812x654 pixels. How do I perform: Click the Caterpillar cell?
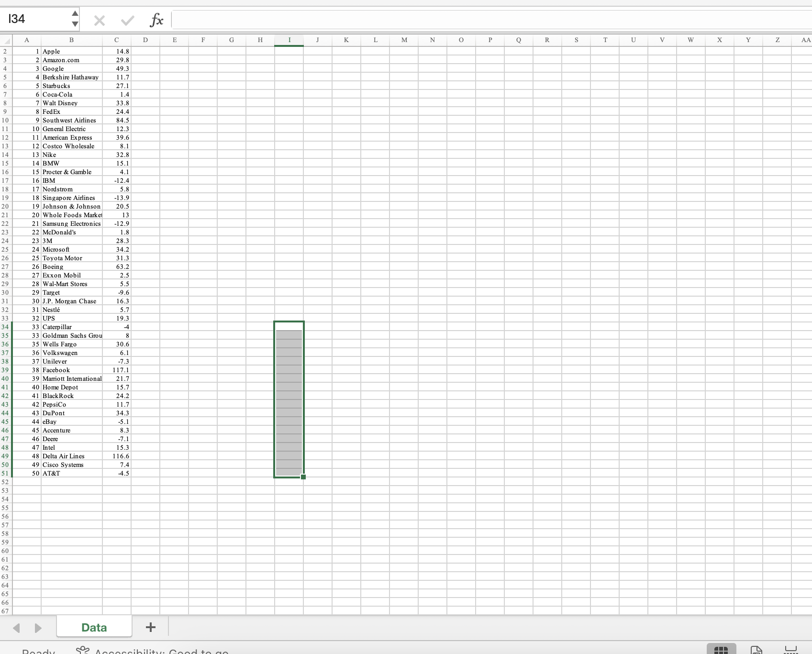coord(72,327)
